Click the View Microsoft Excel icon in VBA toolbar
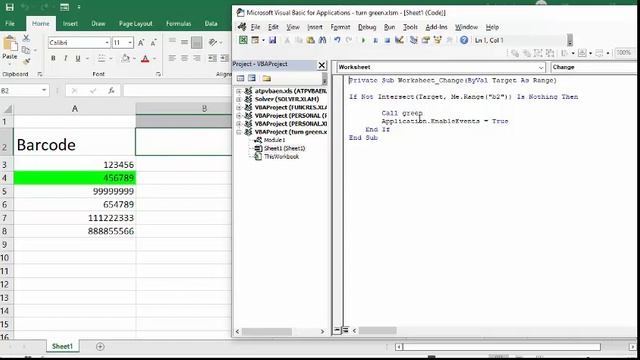Screen dimensions: 640x360 (x=243, y=40)
